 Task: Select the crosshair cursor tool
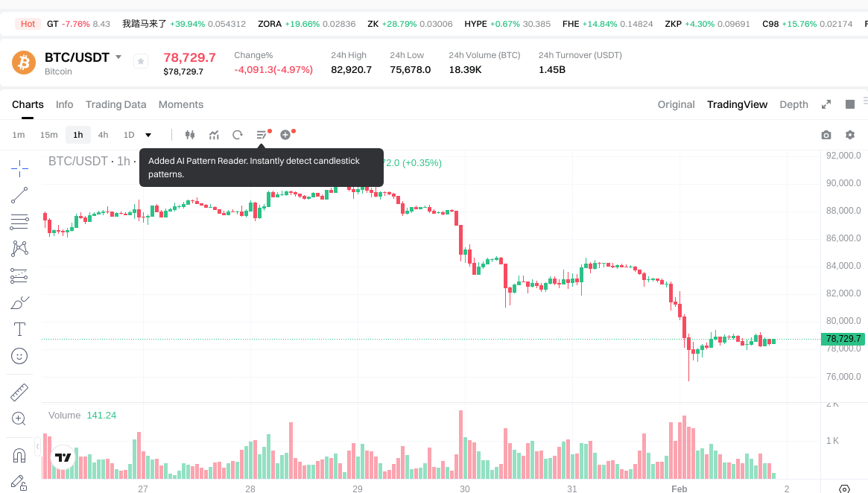pos(19,168)
